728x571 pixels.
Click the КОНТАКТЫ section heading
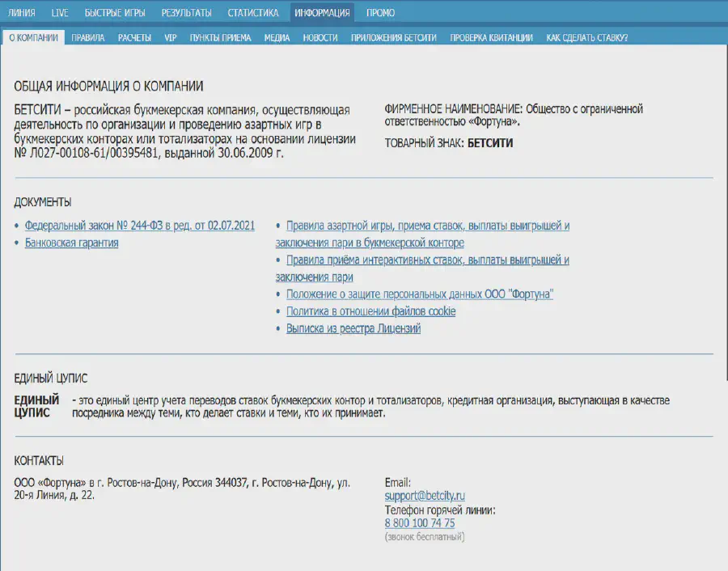pos(39,461)
